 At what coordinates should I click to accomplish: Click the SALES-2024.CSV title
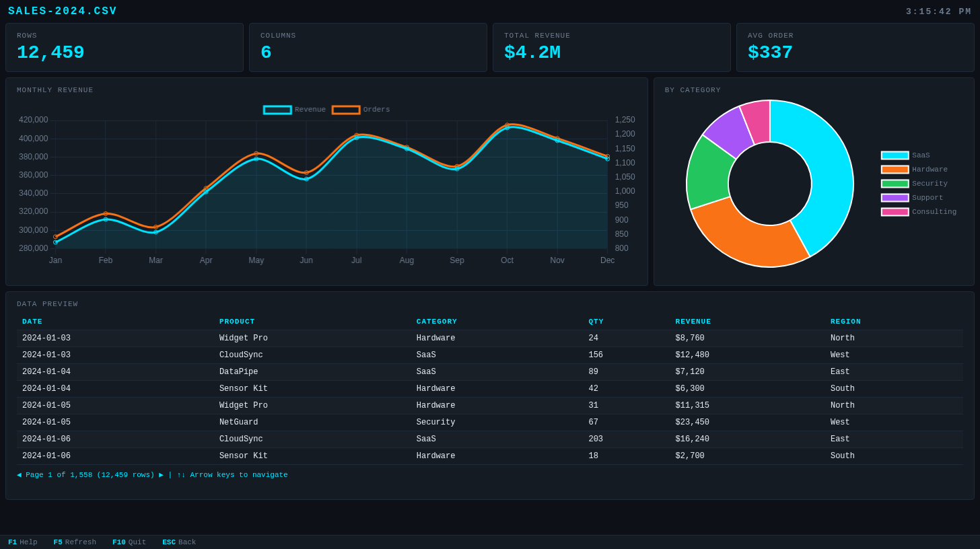(62, 11)
